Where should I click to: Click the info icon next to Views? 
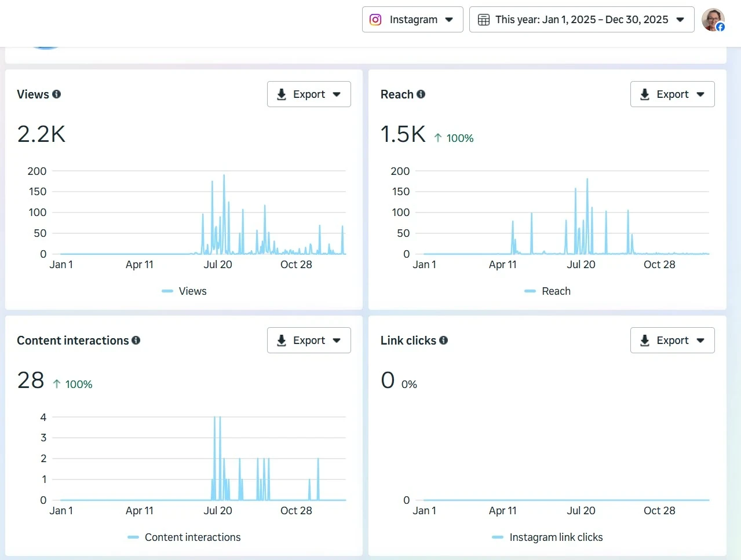tap(56, 94)
